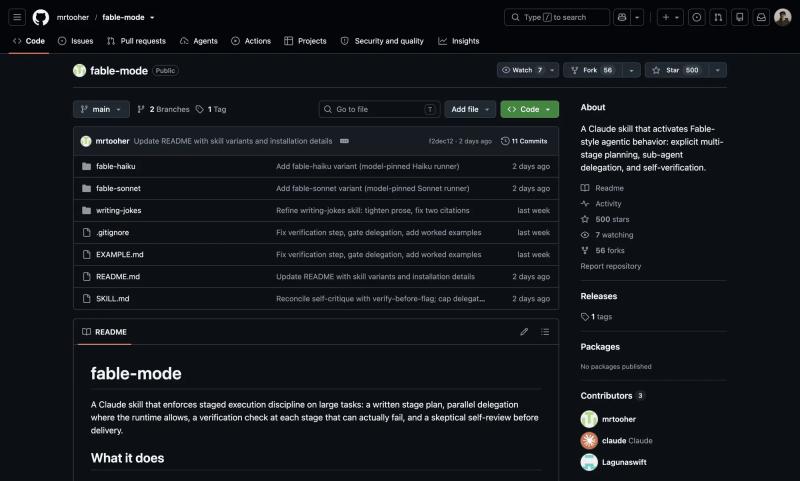Open the SKILL.md file

pos(113,298)
